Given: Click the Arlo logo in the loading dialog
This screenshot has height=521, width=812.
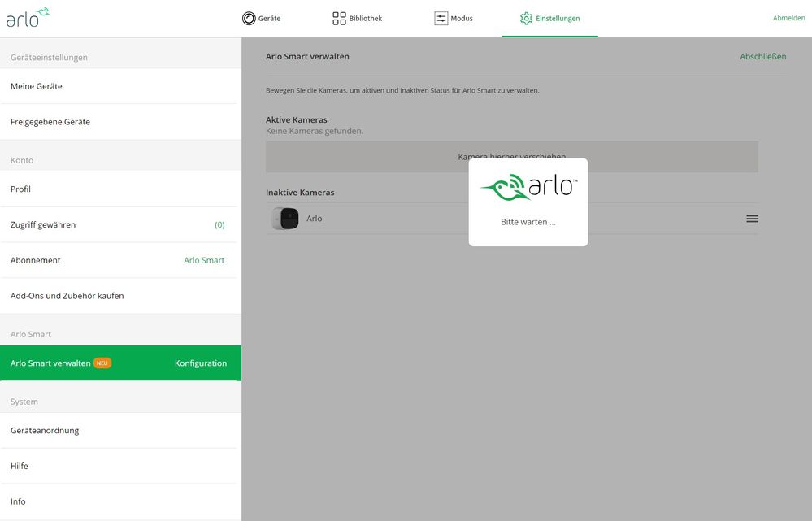Looking at the screenshot, I should coord(528,187).
